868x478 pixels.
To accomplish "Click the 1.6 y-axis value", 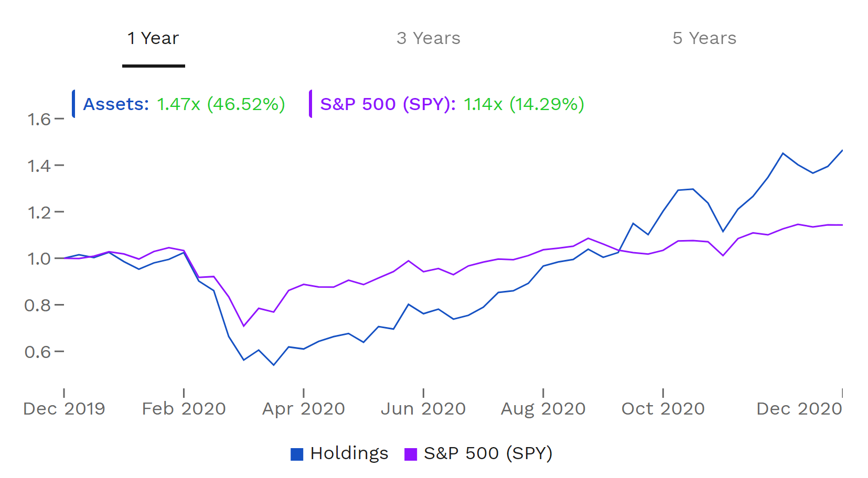I will tap(39, 119).
